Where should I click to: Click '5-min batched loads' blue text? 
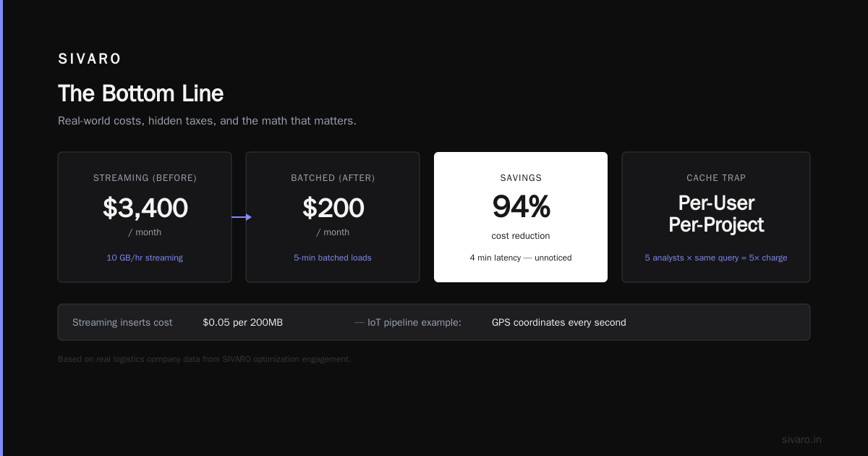[x=333, y=258]
